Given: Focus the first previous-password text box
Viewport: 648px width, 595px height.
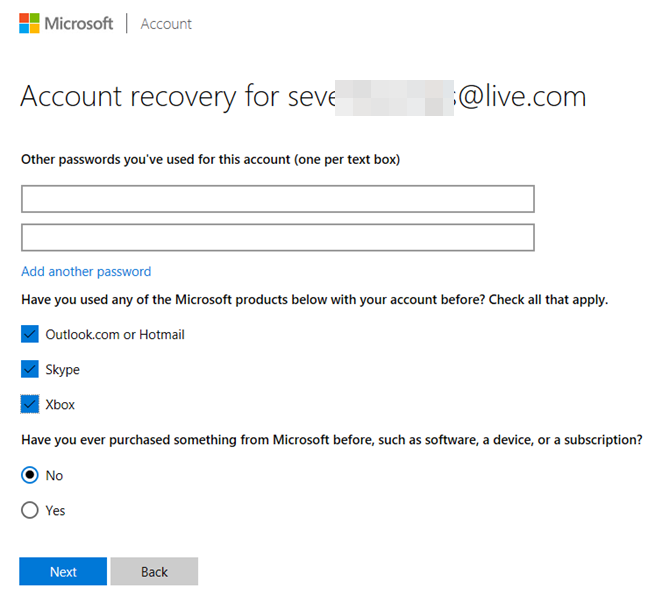Looking at the screenshot, I should [x=278, y=199].
